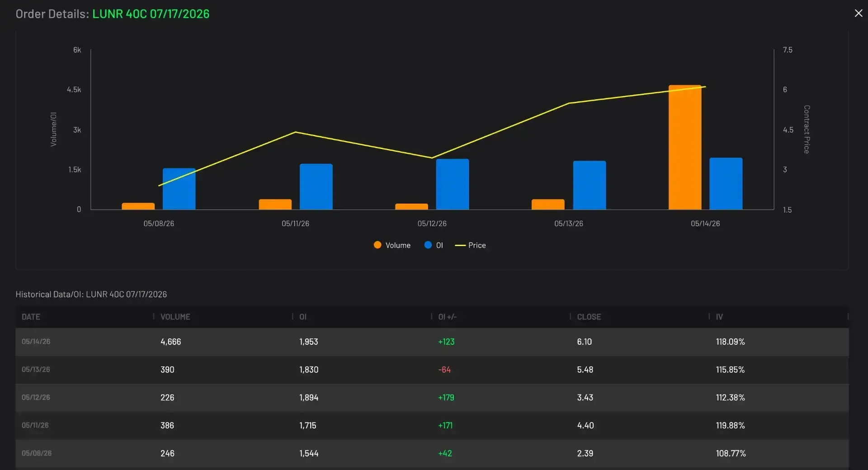Sort table by OI +/- column header
Viewport: 868px width, 470px height.
pyautogui.click(x=447, y=317)
